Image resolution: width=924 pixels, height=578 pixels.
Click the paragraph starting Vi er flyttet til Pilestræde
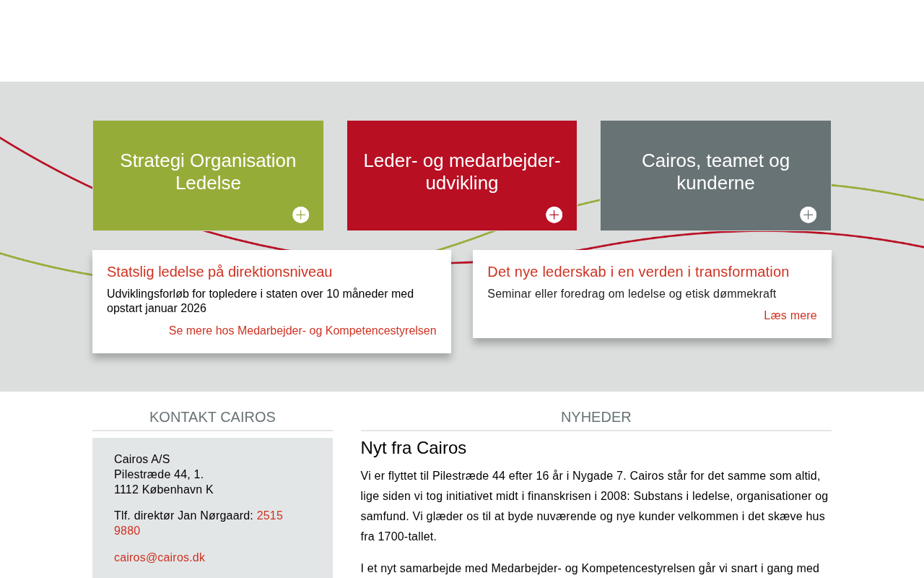595,506
